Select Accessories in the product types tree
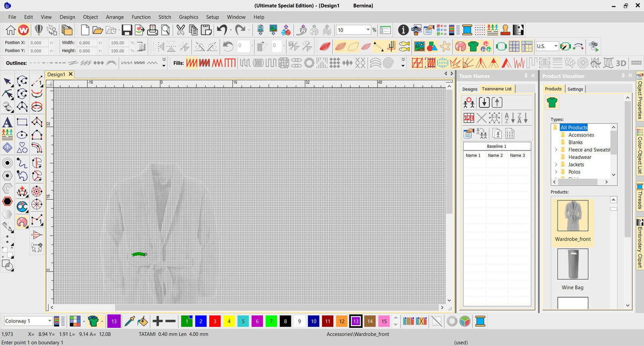The width and height of the screenshot is (644, 346). point(581,135)
